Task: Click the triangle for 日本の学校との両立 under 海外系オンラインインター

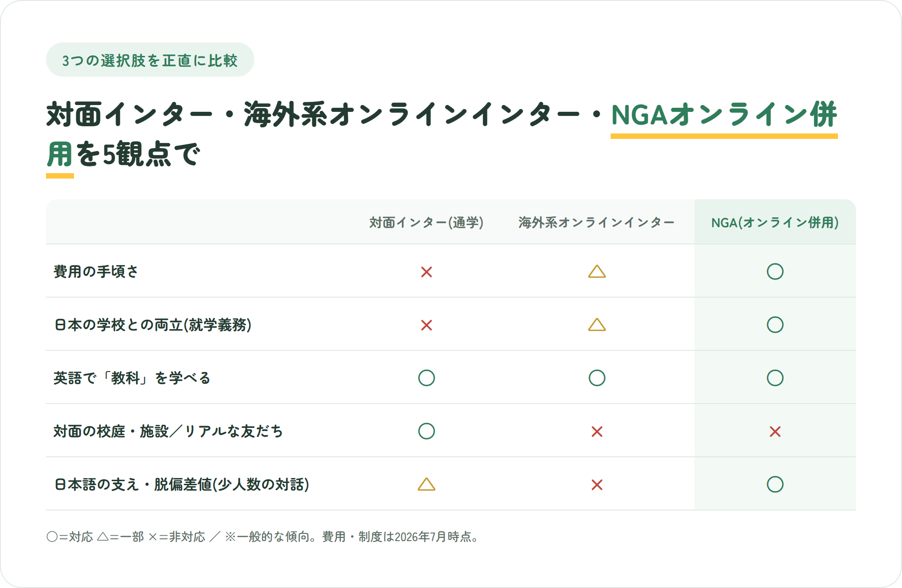Action: [597, 325]
